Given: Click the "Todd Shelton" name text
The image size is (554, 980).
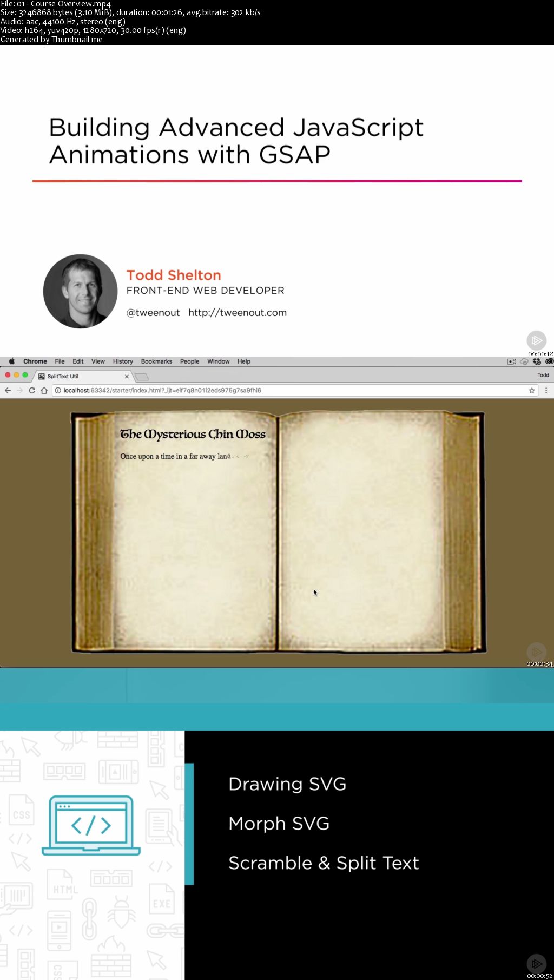Looking at the screenshot, I should pyautogui.click(x=174, y=275).
